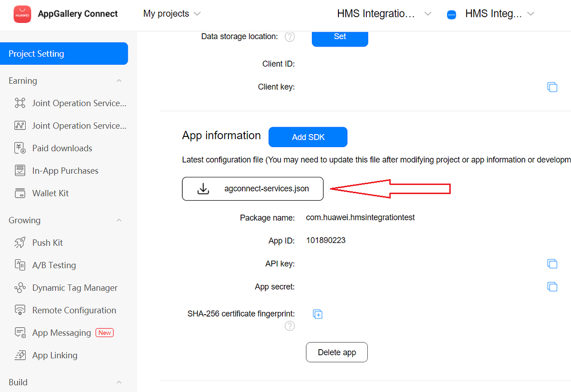Click the Delete app button

[337, 352]
